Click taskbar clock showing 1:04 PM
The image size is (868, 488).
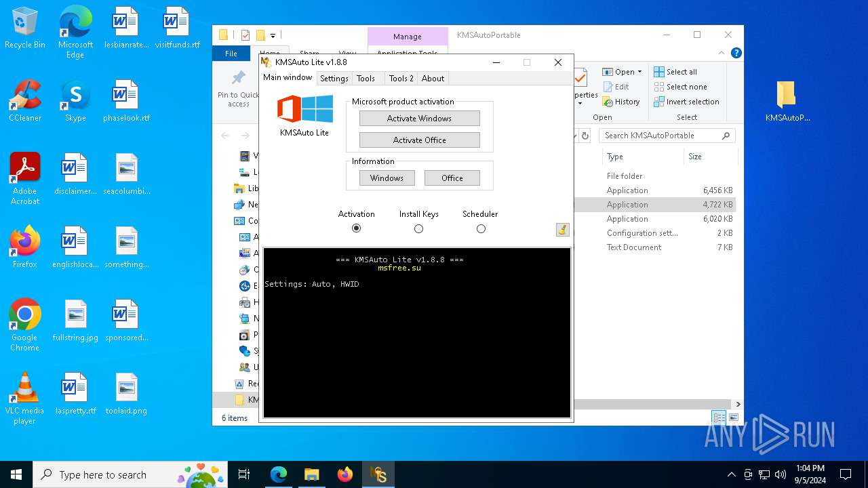(x=810, y=474)
